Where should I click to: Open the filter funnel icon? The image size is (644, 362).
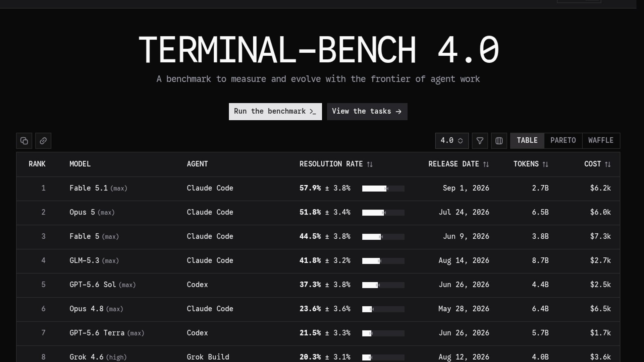(480, 141)
